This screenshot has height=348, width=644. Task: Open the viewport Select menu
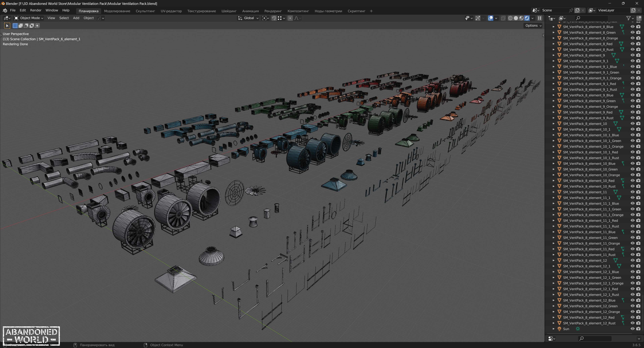tap(64, 18)
